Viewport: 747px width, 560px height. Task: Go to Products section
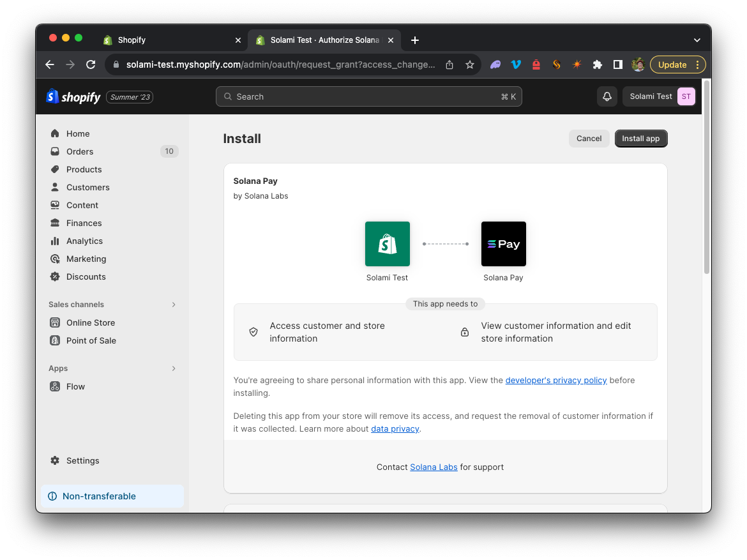(84, 169)
